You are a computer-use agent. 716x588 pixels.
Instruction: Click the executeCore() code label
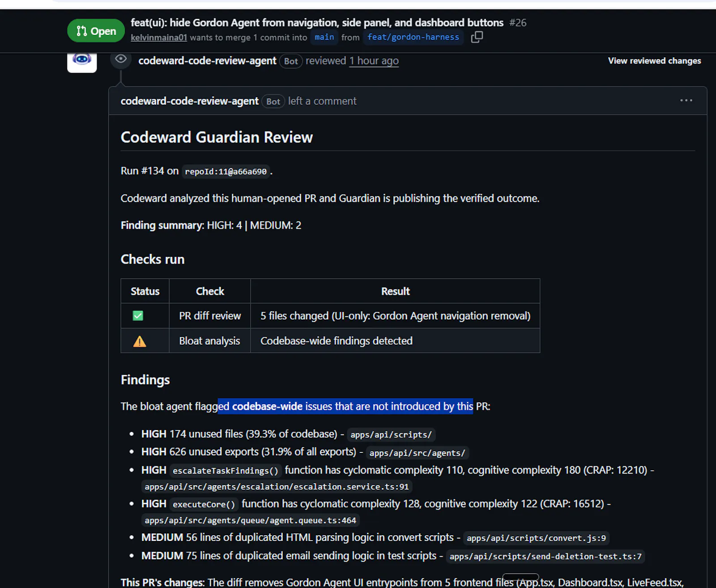pos(204,504)
